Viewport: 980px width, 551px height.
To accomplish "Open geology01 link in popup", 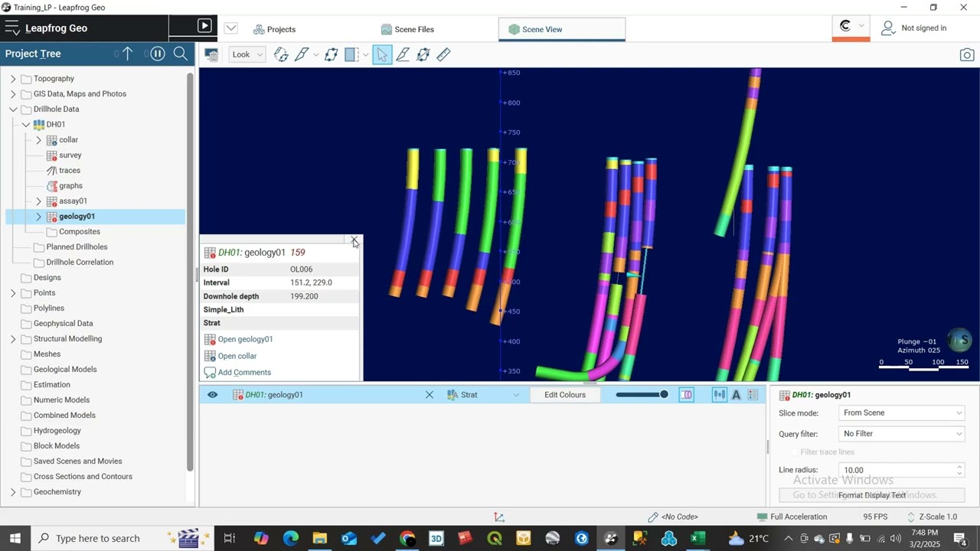I will (245, 339).
